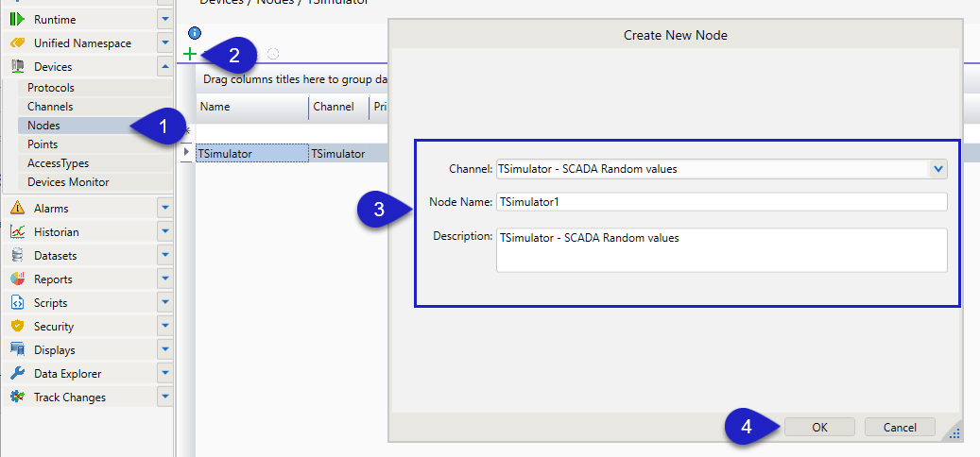The height and width of the screenshot is (457, 980).
Task: Click the Description text box
Action: click(721, 250)
